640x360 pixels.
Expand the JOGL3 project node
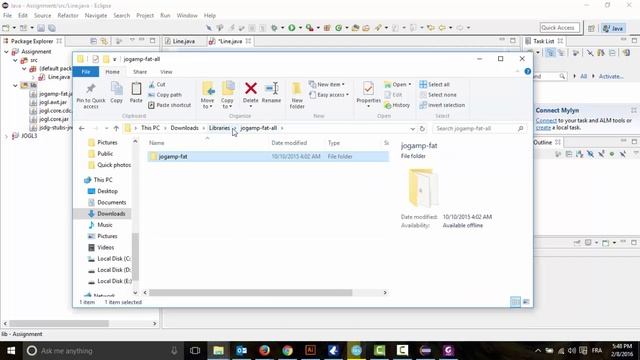pyautogui.click(x=7, y=136)
